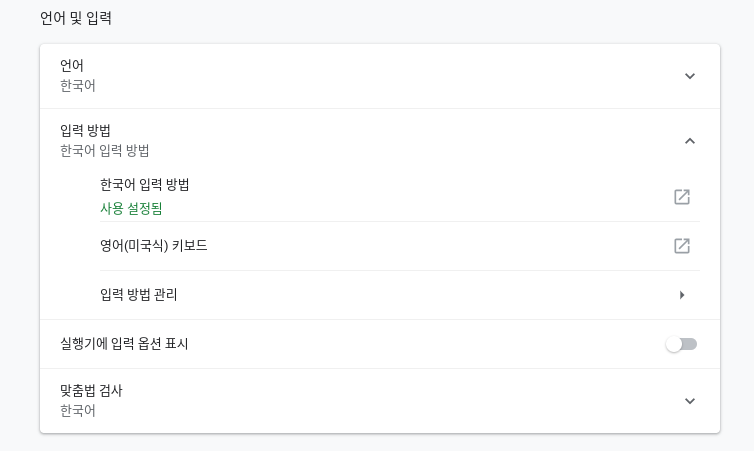
Task: Click empty area of 영어(미국식) 키보드 row
Action: pyautogui.click(x=433, y=246)
